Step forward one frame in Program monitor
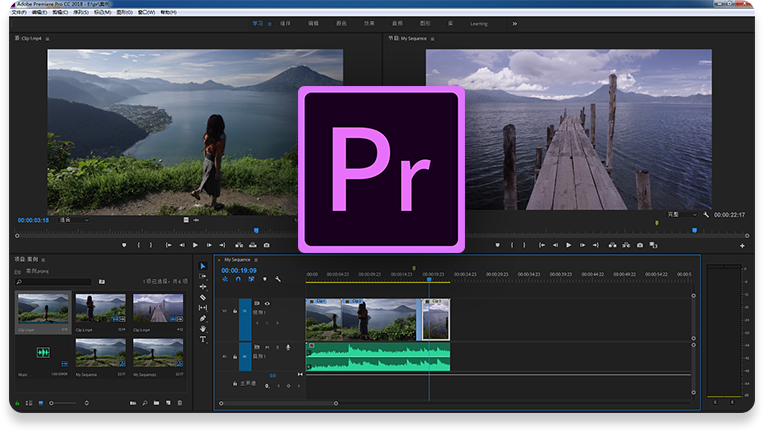This screenshot has height=432, width=764. coord(582,245)
